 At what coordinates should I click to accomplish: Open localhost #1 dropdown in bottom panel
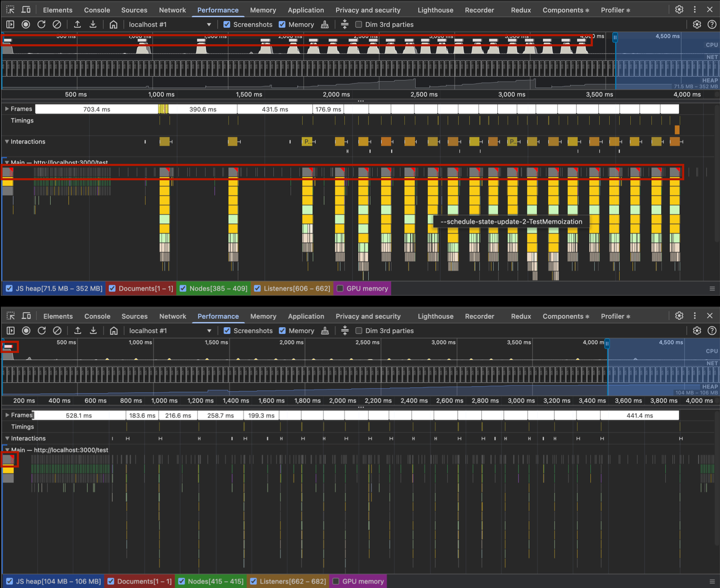[170, 331]
